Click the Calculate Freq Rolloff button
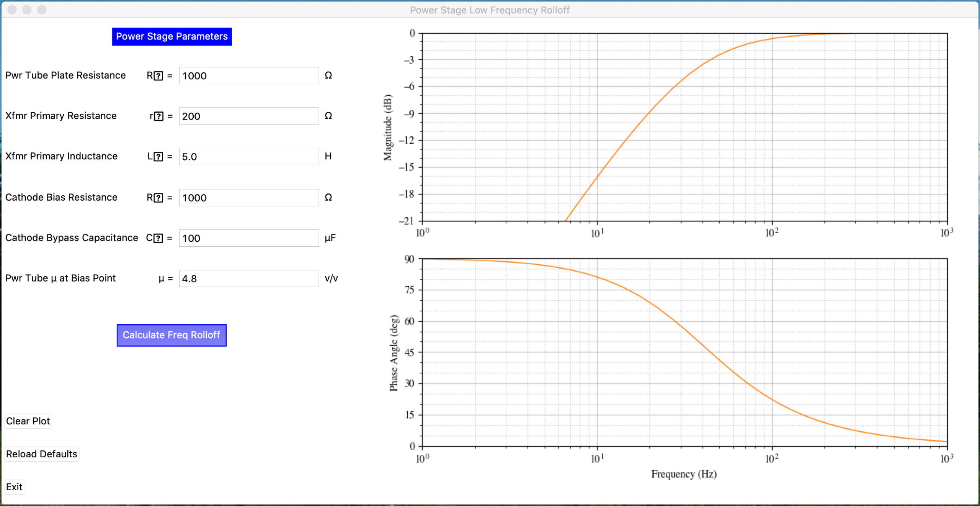This screenshot has width=980, height=506. [x=171, y=335]
